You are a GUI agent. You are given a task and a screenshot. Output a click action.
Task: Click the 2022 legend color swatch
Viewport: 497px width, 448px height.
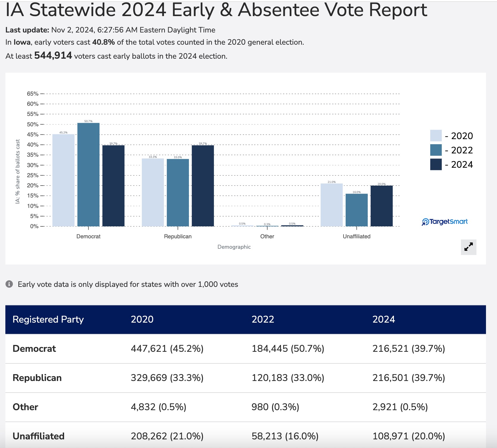coord(436,150)
